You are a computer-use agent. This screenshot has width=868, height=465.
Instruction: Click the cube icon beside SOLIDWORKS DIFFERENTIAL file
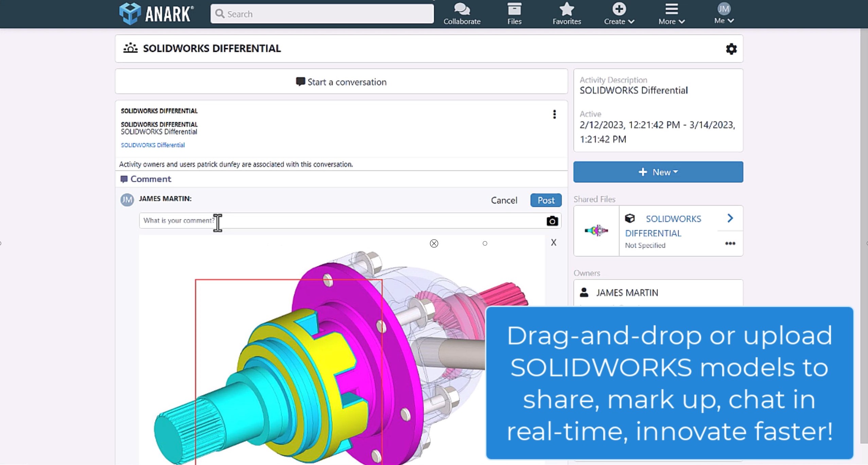pyautogui.click(x=630, y=218)
